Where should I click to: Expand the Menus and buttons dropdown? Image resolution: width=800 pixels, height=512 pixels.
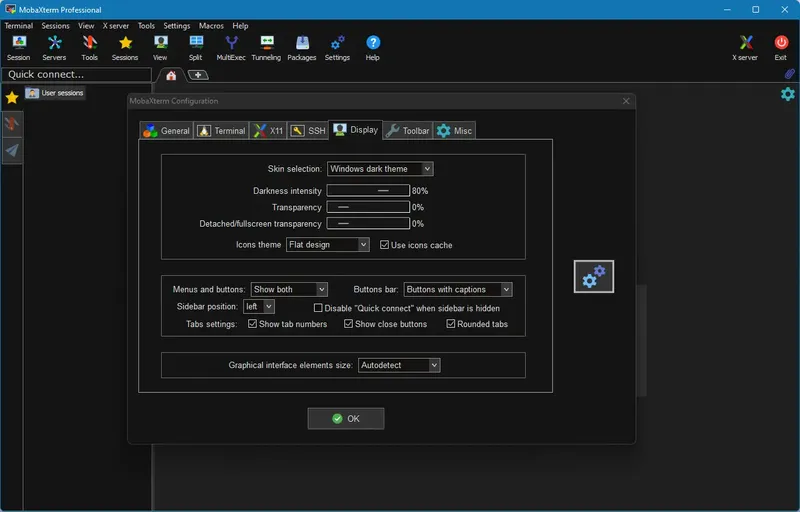point(289,289)
